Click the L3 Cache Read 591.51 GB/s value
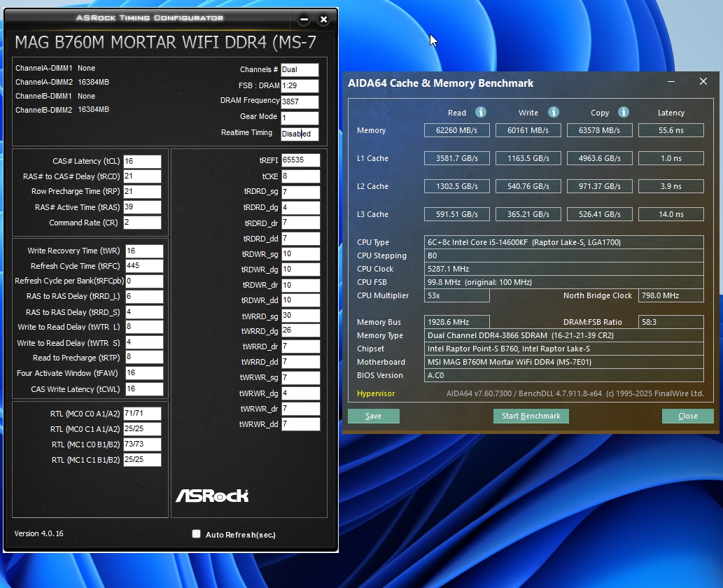 pyautogui.click(x=456, y=214)
